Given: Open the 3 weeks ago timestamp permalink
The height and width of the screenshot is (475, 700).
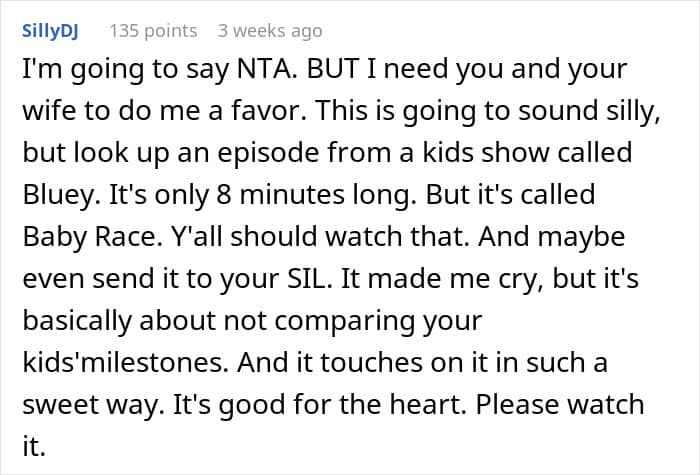Looking at the screenshot, I should click(x=270, y=31).
